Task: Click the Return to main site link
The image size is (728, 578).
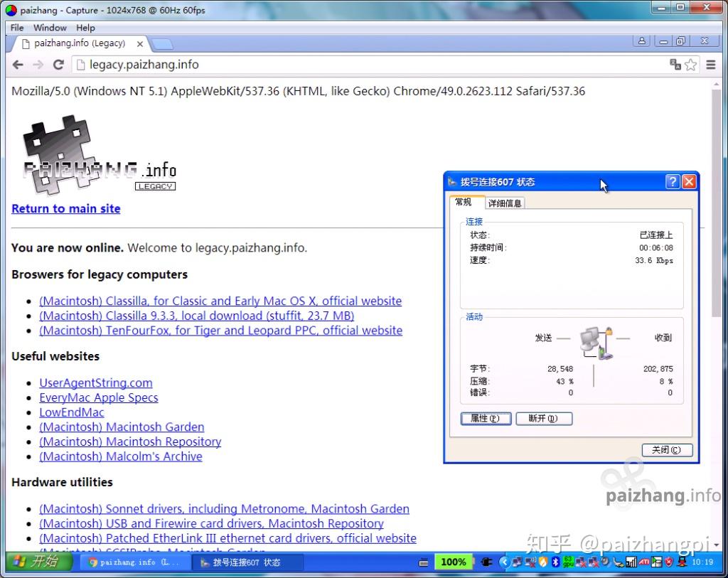Action: 66,208
